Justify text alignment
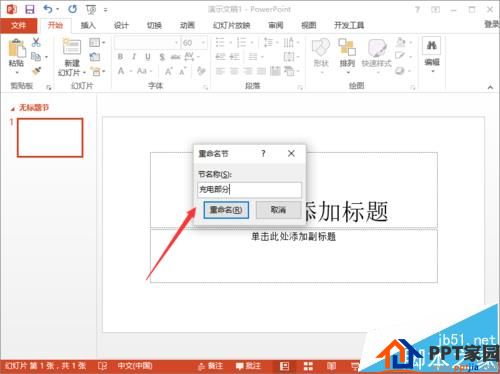 pyautogui.click(x=262, y=71)
